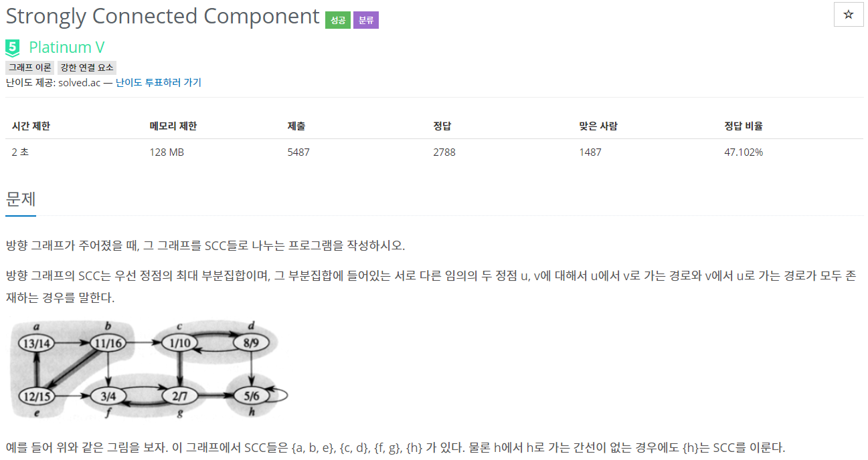Select the Strongly Connected Component title

[x=163, y=16]
